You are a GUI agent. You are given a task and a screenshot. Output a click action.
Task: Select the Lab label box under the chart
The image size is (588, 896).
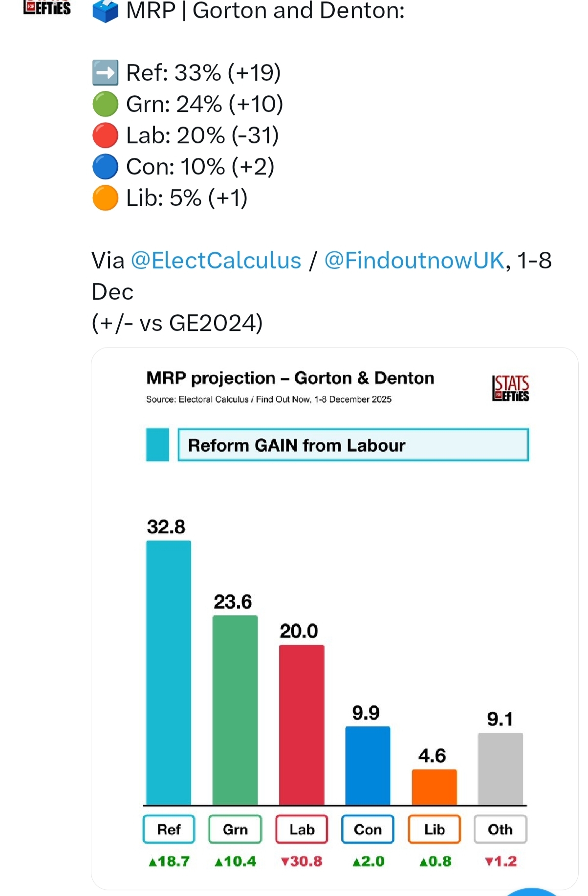click(302, 829)
